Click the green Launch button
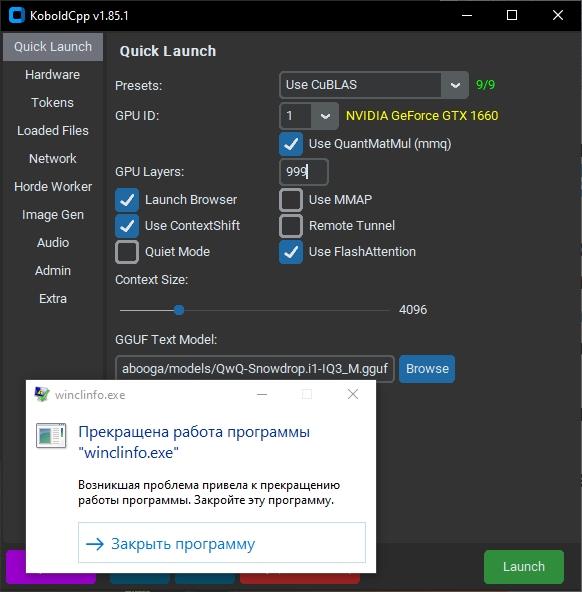Screen dimensions: 582x592 (x=523, y=566)
